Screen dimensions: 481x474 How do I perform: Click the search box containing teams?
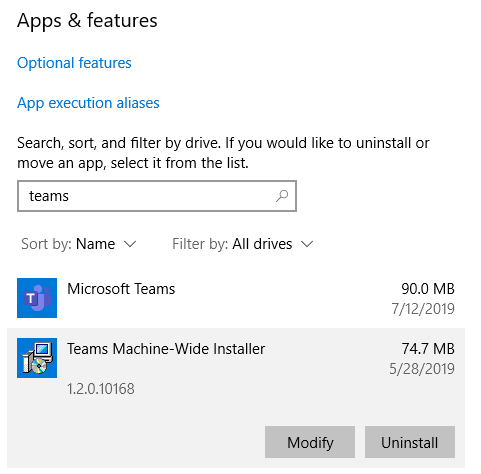pyautogui.click(x=157, y=196)
